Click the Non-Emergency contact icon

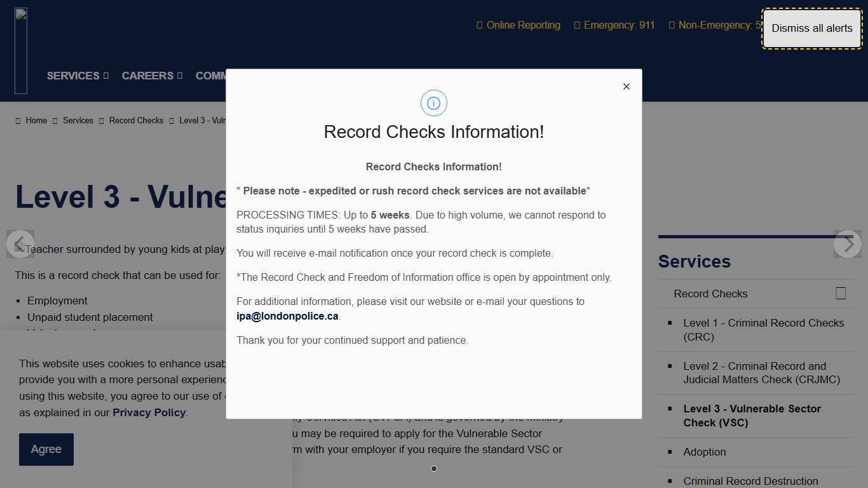point(672,25)
